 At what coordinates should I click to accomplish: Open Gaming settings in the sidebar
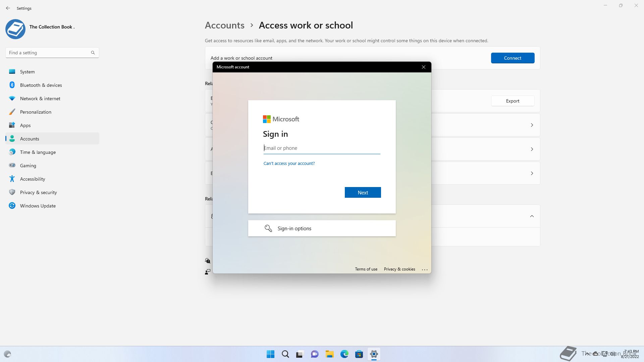pos(52,166)
